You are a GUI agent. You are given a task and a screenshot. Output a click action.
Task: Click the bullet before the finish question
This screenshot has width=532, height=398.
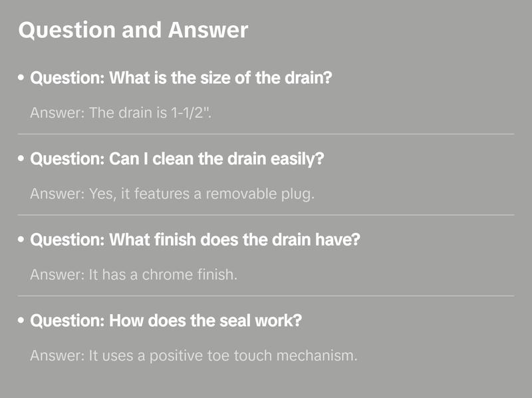click(22, 240)
